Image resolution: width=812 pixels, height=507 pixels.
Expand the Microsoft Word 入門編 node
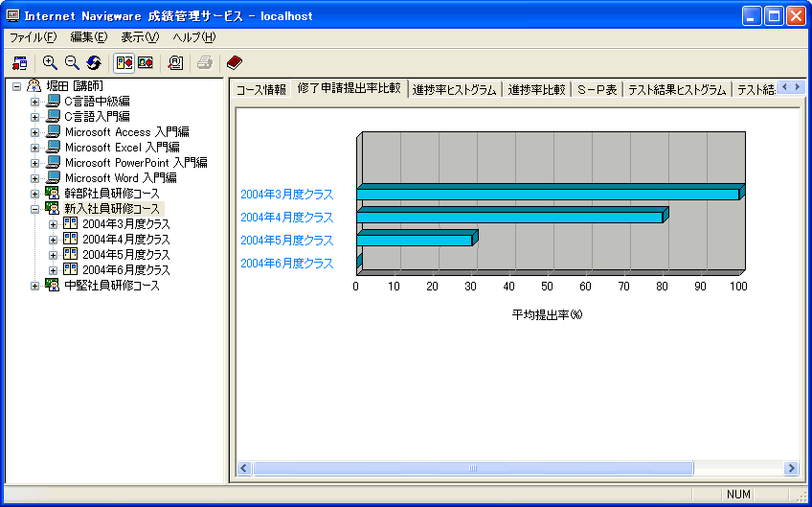34,178
